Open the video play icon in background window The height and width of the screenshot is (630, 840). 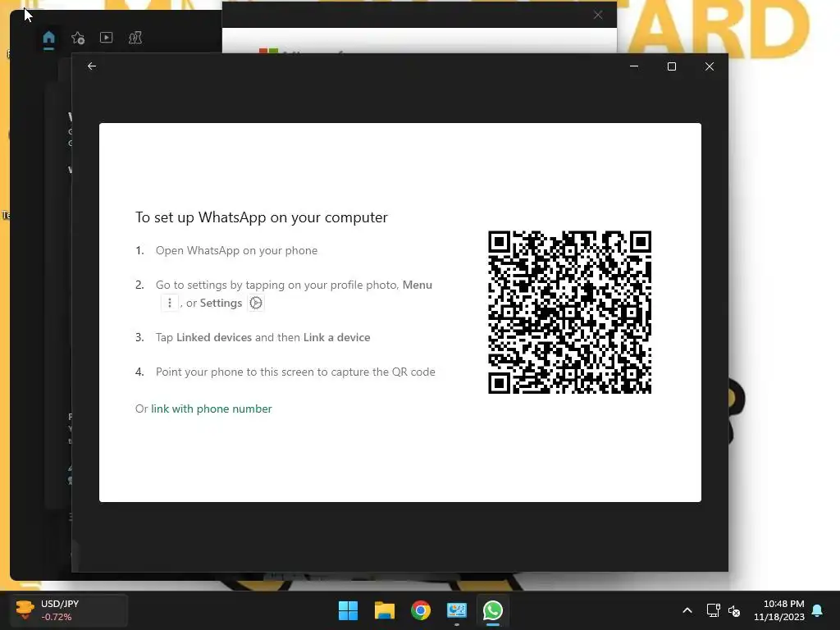pyautogui.click(x=106, y=38)
